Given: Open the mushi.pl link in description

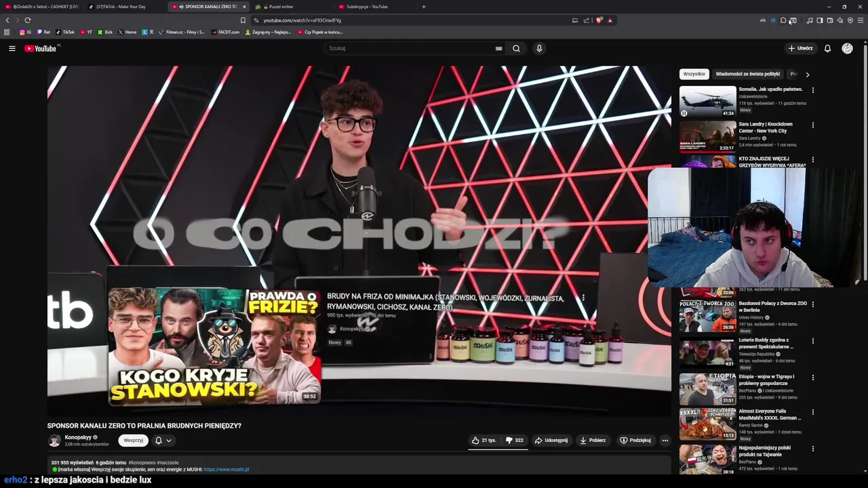Looking at the screenshot, I should (x=226, y=469).
